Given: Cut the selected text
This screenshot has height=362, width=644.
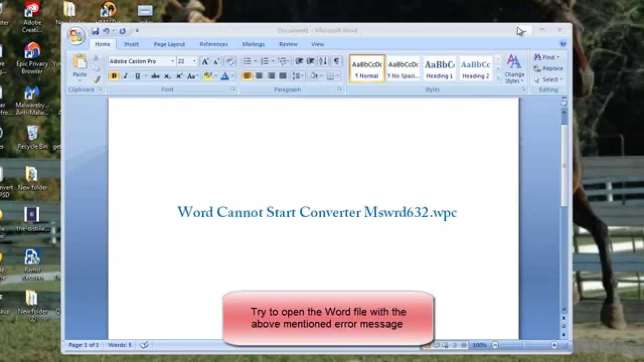Looking at the screenshot, I should (96, 58).
